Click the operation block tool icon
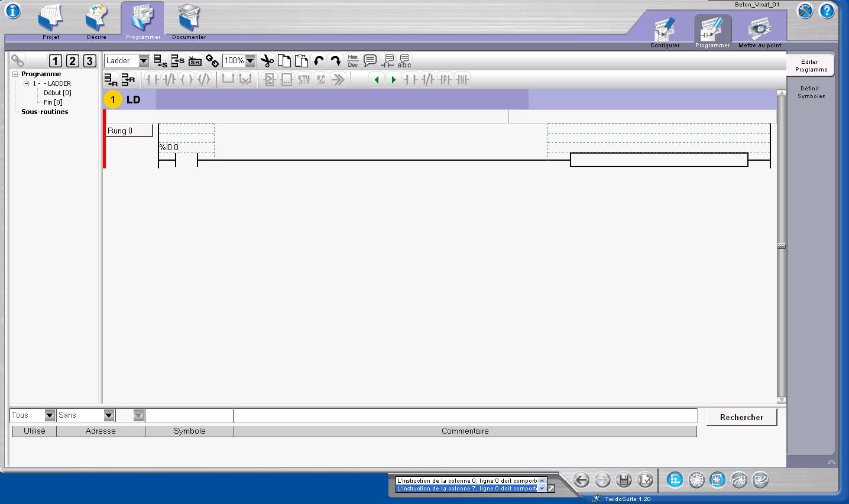 point(287,79)
